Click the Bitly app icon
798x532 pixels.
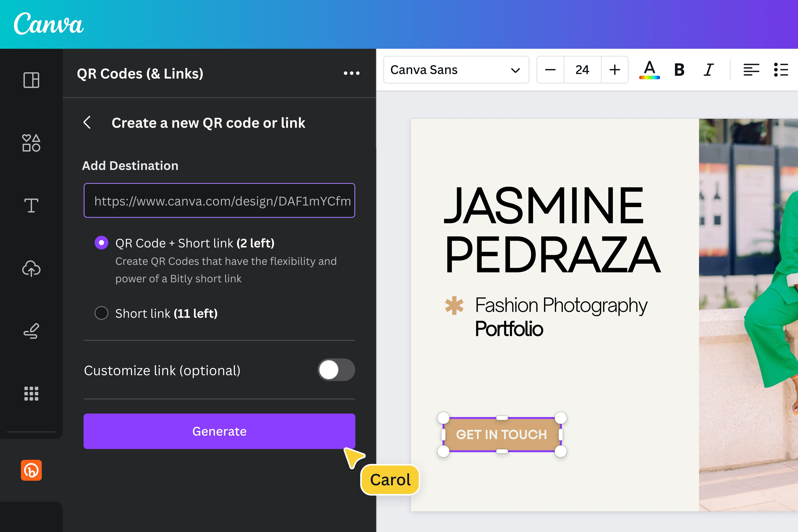pos(31,470)
